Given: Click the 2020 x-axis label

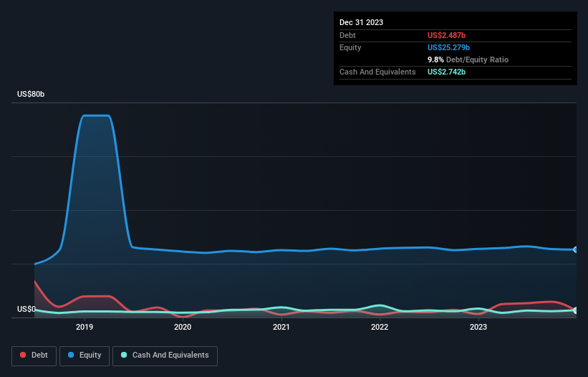Looking at the screenshot, I should pos(183,327).
